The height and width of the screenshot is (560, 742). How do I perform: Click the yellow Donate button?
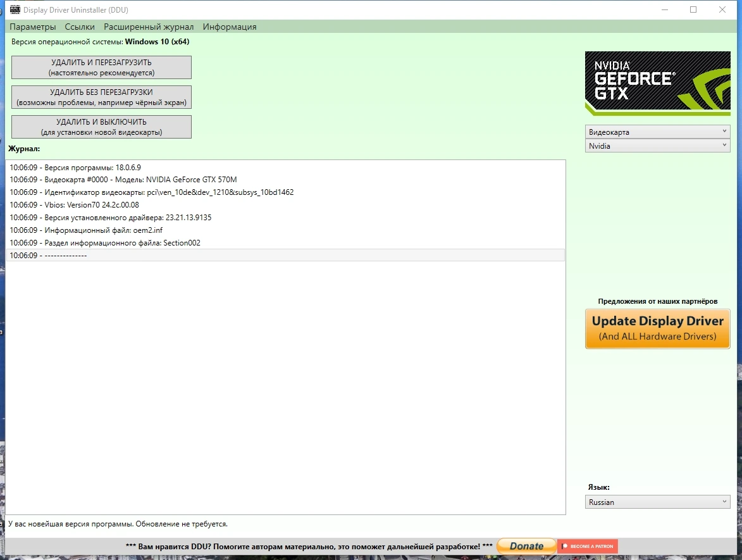pos(526,546)
